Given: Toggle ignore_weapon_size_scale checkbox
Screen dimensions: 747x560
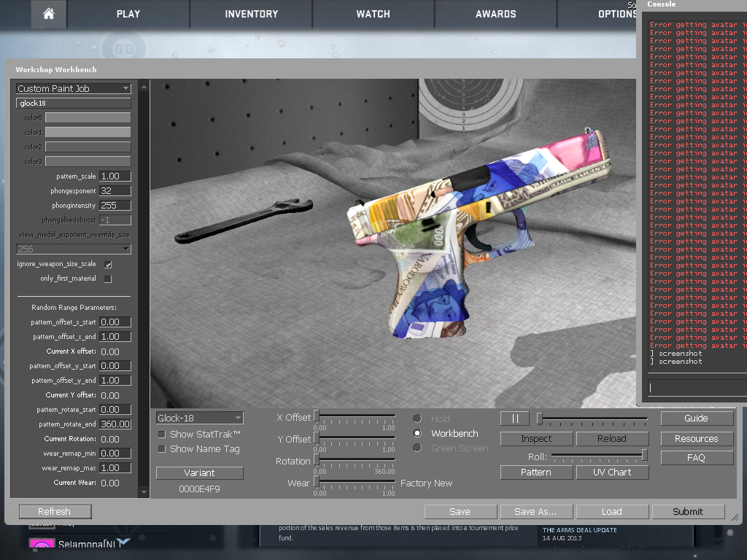Looking at the screenshot, I should click(108, 264).
